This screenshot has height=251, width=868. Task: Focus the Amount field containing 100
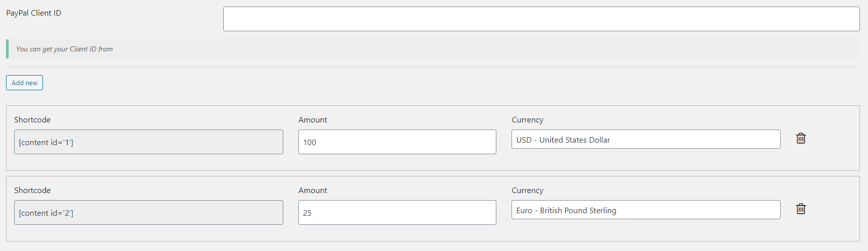tap(397, 142)
